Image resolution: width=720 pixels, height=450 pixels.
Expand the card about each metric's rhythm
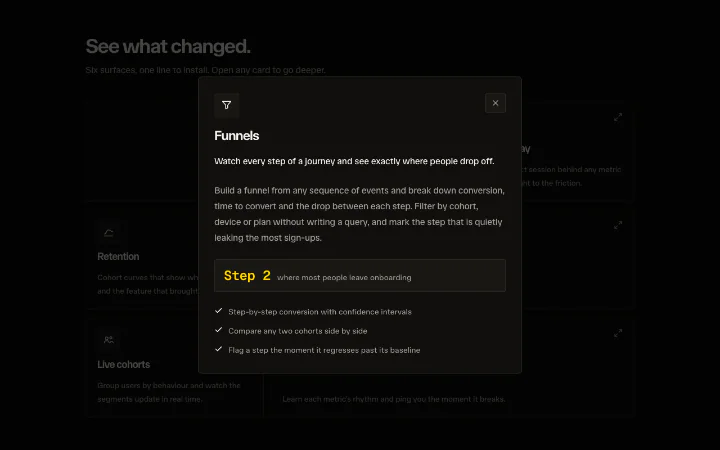tap(618, 333)
